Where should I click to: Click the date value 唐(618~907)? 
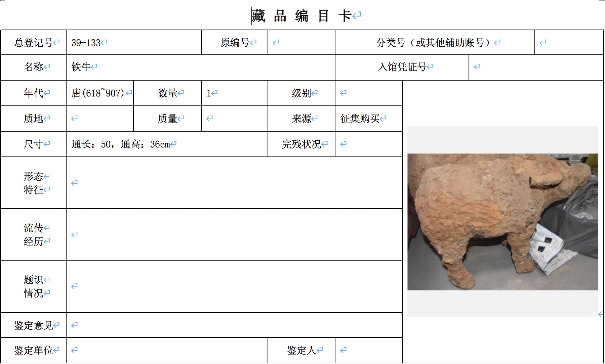[98, 93]
